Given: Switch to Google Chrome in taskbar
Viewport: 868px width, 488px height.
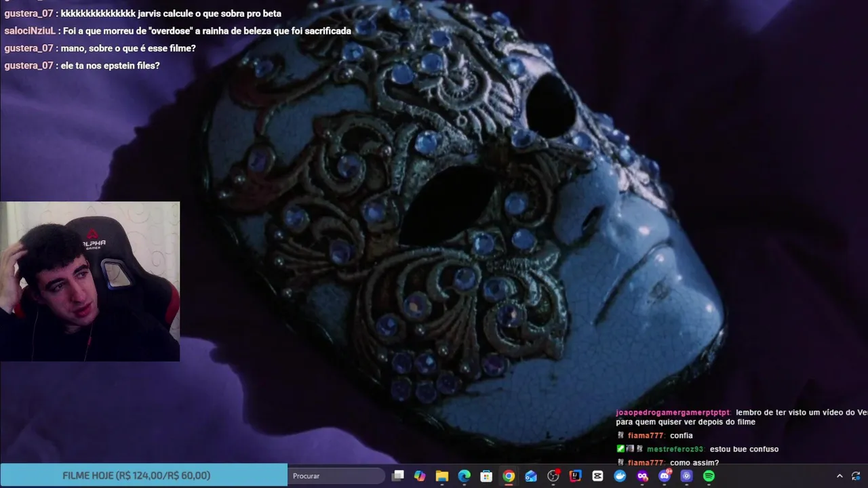Looking at the screenshot, I should [x=509, y=476].
